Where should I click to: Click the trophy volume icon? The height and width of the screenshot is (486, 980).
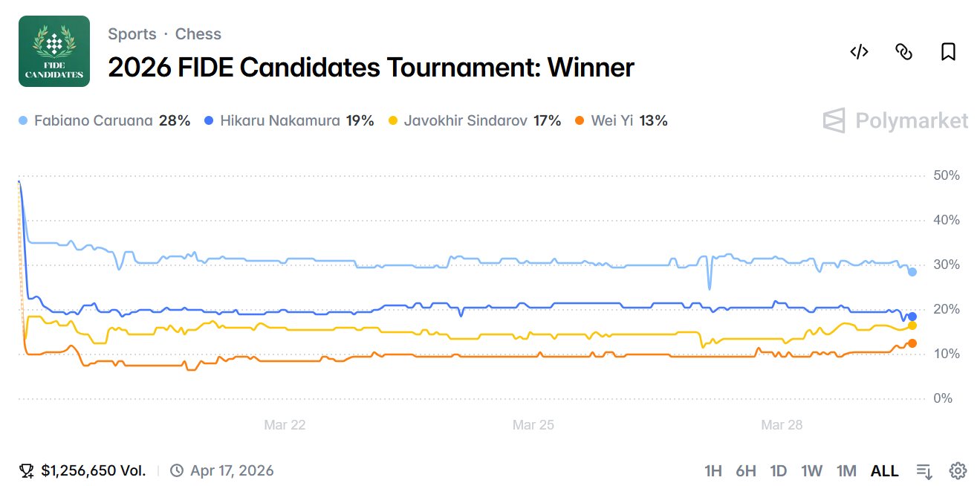pyautogui.click(x=27, y=470)
